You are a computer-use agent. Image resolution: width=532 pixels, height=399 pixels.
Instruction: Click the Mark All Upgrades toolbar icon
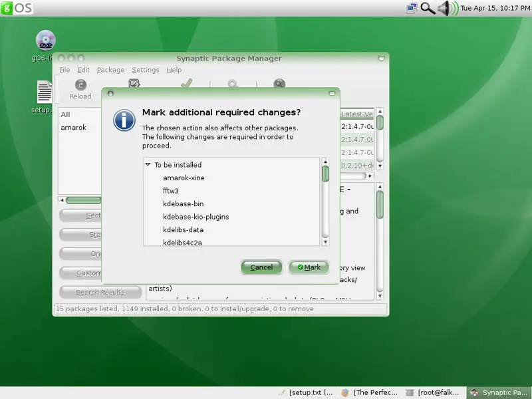(x=134, y=84)
